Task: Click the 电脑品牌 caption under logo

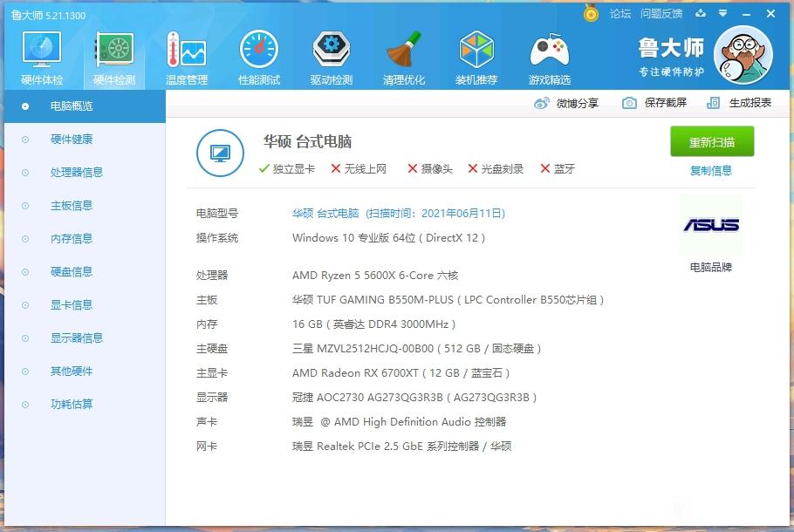Action: [711, 267]
